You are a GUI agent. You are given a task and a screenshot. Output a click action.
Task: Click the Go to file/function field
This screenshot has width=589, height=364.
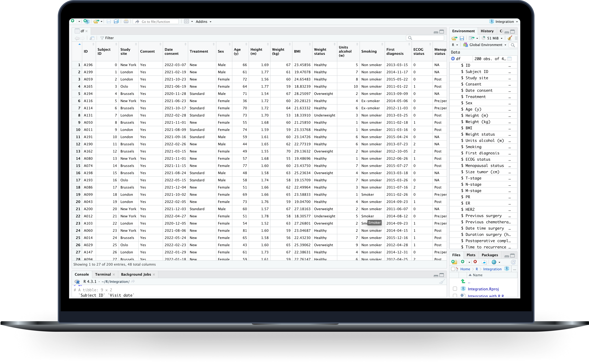(x=156, y=22)
